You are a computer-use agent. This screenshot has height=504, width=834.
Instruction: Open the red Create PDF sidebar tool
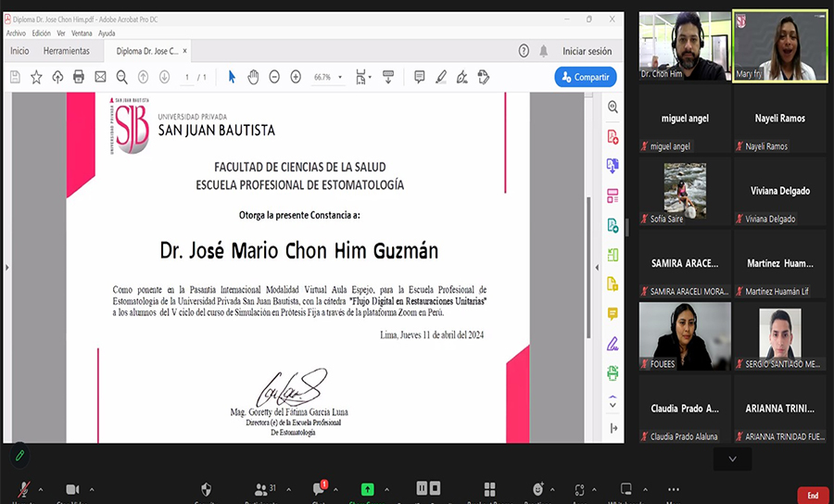point(613,136)
